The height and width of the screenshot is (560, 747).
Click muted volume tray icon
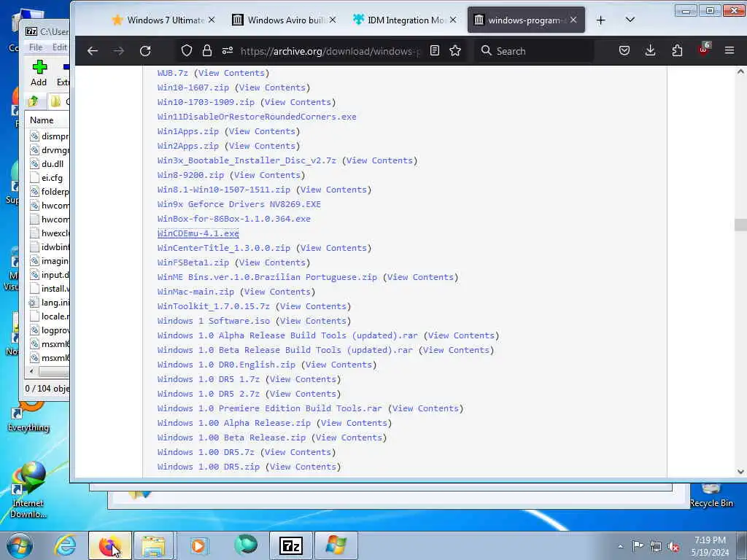(x=673, y=547)
